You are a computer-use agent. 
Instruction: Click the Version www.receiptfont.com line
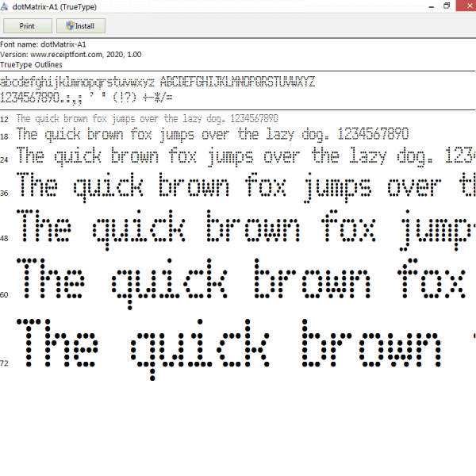[x=71, y=54]
